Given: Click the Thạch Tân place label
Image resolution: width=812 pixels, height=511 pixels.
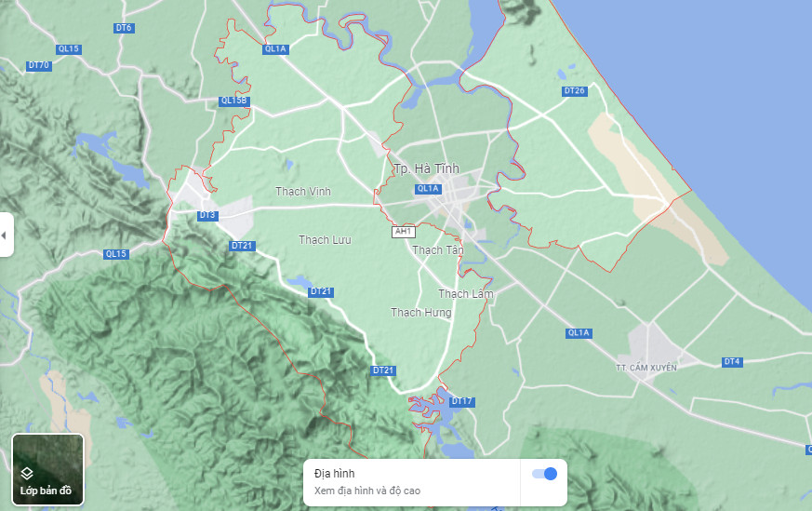Looking at the screenshot, I should [x=438, y=249].
